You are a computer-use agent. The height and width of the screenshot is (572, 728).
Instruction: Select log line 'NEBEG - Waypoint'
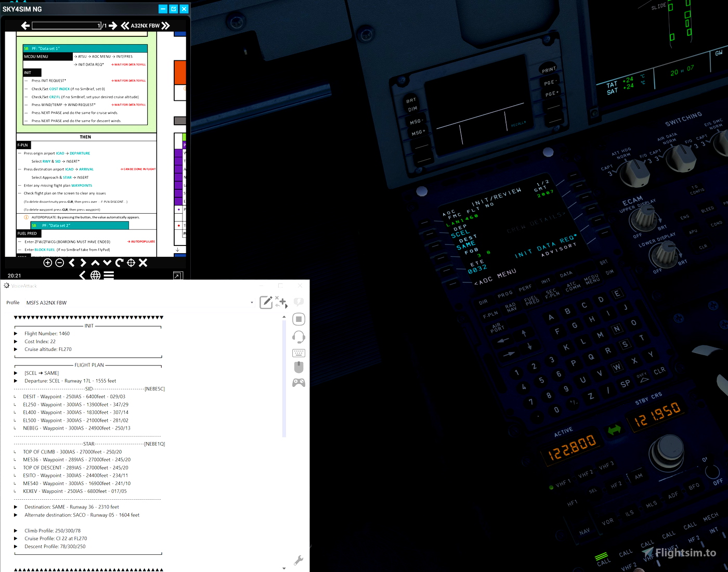click(76, 428)
